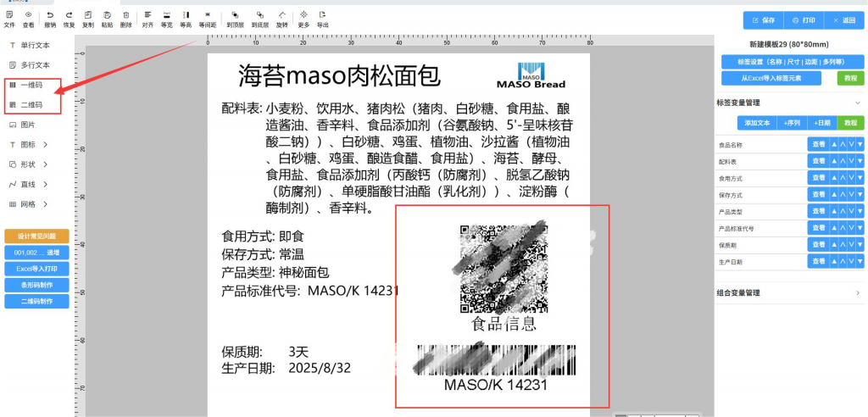
Task: Click Excel导入打印 button
Action: (x=36, y=270)
